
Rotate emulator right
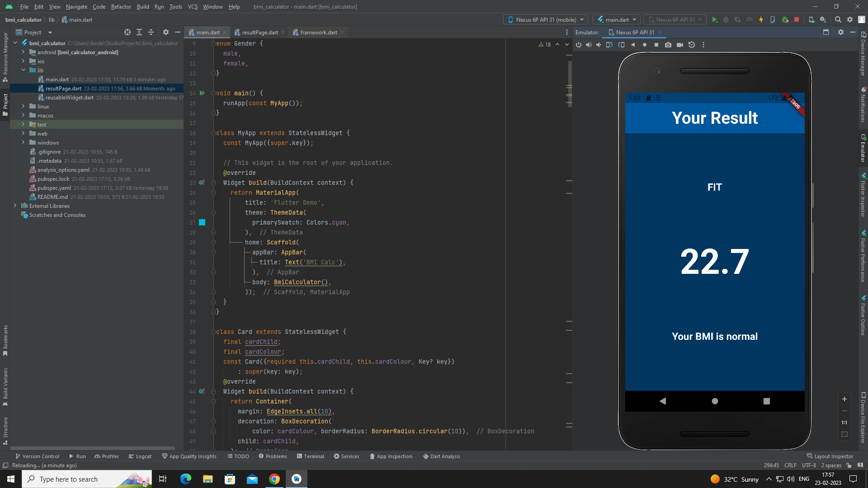(621, 45)
